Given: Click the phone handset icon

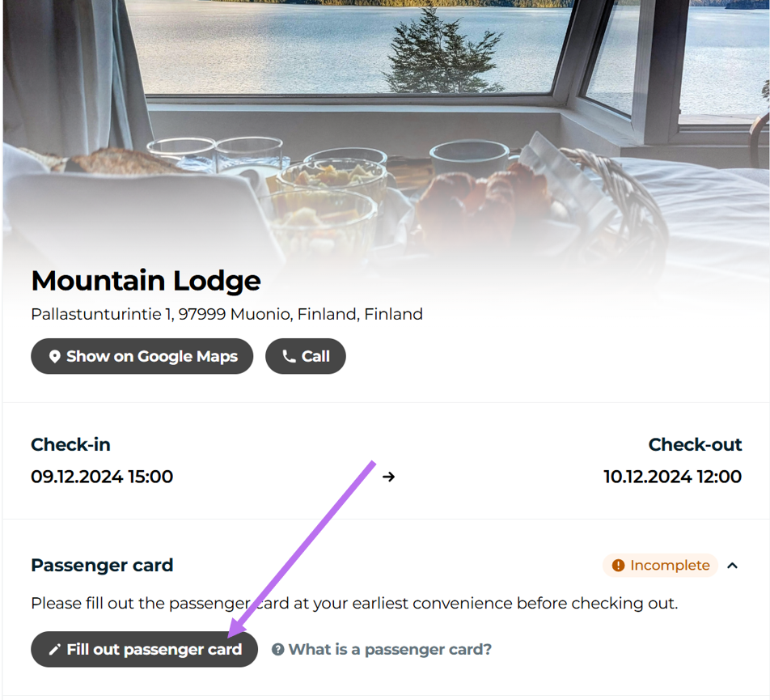Looking at the screenshot, I should pyautogui.click(x=289, y=357).
